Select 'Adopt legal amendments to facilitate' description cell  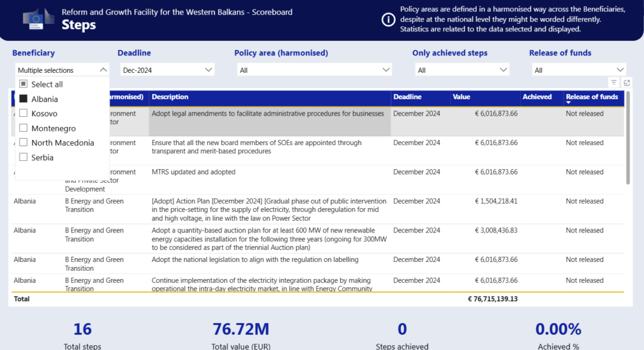tap(270, 121)
